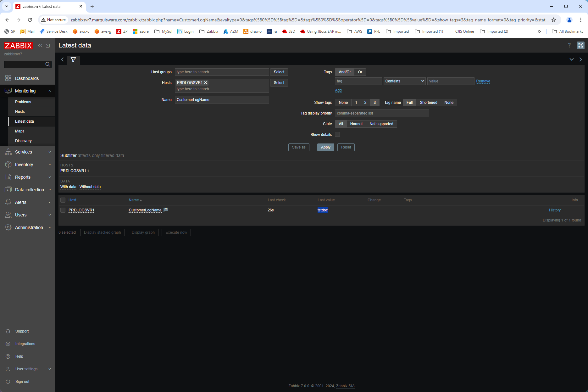Bookmark this page with star icon
The image size is (588, 392).
coord(554,20)
